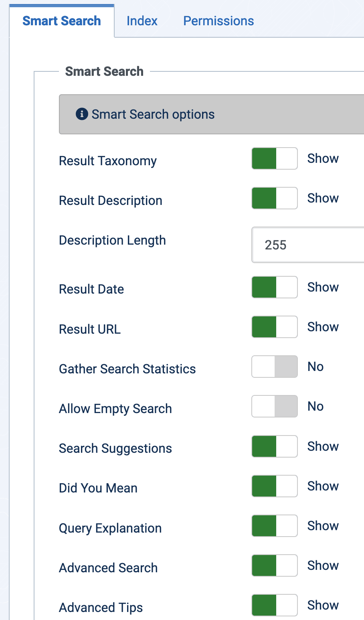Toggle the Advanced Tips switch
This screenshot has height=620, width=364.
click(x=275, y=605)
